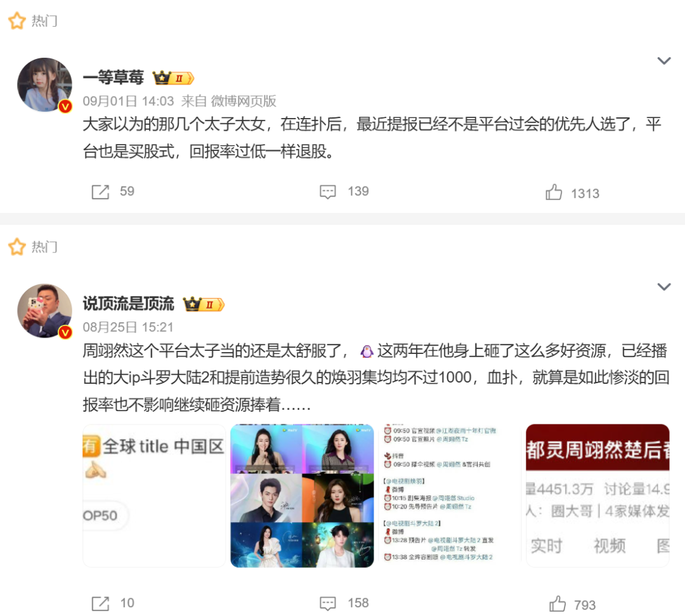Expand options chevron on 一等草莓's post
685x616 pixels.
(664, 61)
